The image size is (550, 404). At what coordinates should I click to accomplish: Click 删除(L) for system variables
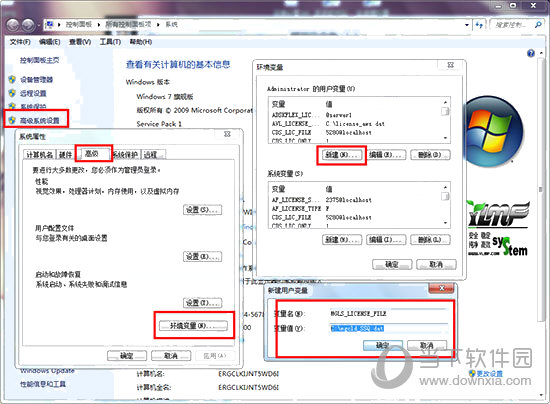click(x=430, y=240)
